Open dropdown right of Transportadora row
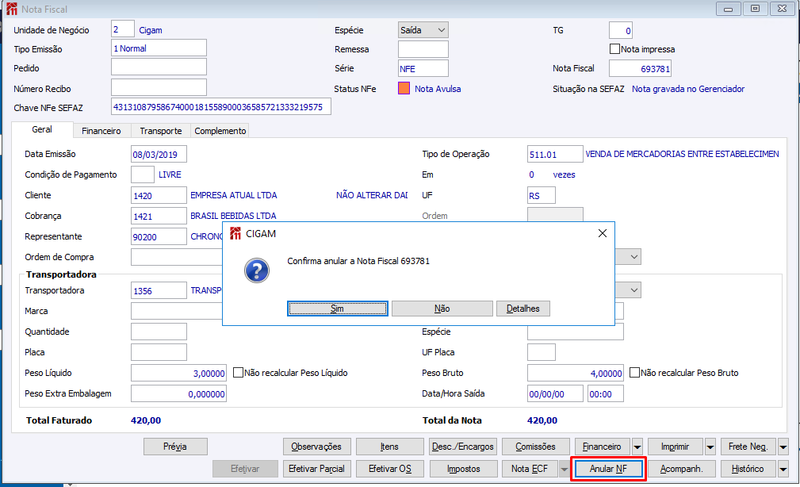The image size is (800, 487). click(634, 290)
